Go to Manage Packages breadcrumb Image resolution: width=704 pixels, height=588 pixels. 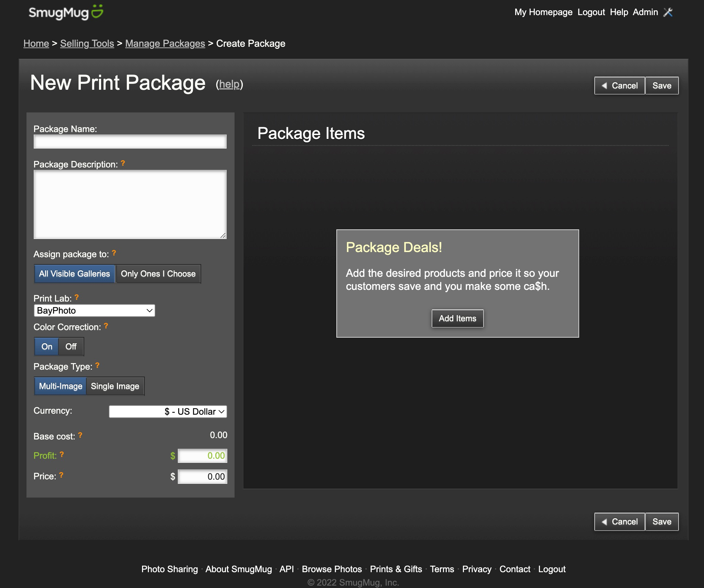coord(165,43)
